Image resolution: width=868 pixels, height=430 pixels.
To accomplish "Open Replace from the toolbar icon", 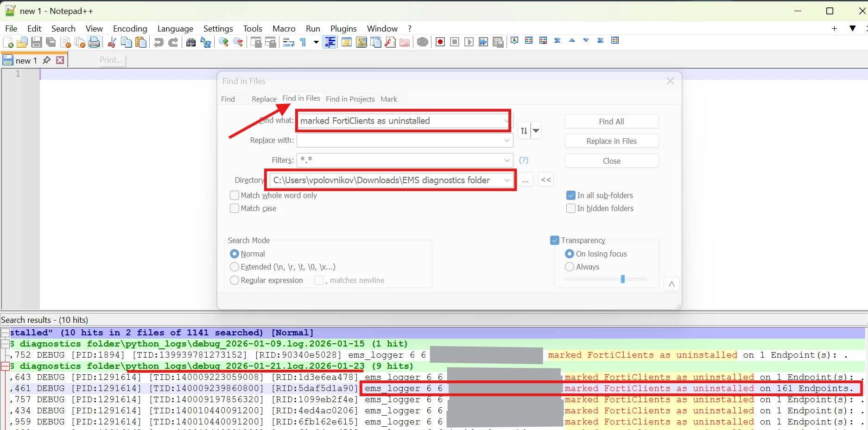I will (205, 43).
